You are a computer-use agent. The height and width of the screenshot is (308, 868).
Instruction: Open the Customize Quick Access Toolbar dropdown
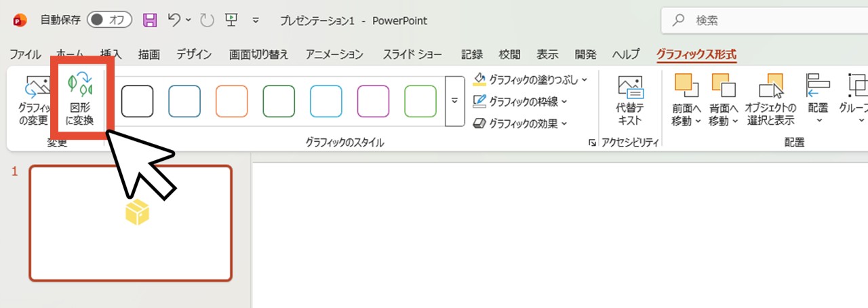coord(256,21)
